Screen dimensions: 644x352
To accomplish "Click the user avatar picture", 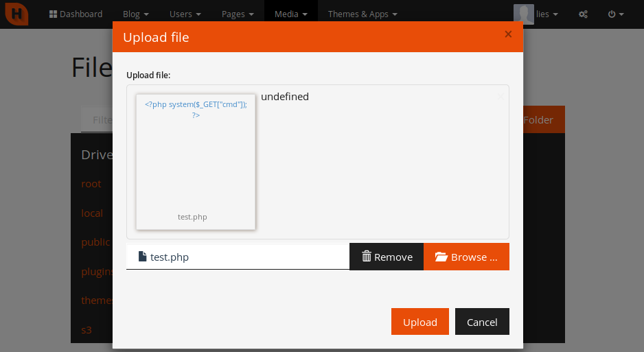I will [524, 14].
